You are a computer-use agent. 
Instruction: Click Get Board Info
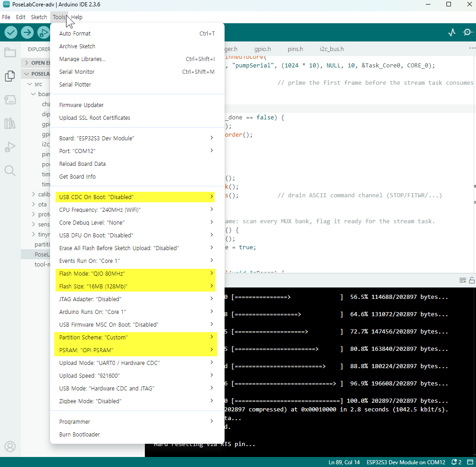pyautogui.click(x=137, y=176)
